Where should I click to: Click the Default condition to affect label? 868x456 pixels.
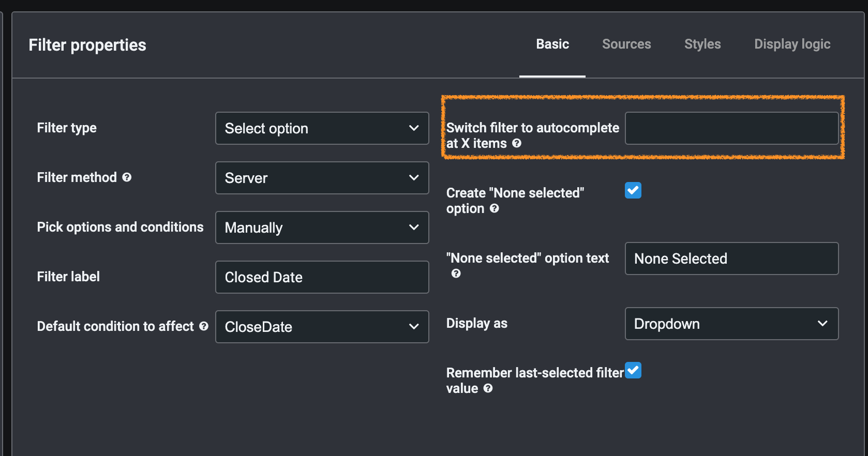[x=115, y=326]
